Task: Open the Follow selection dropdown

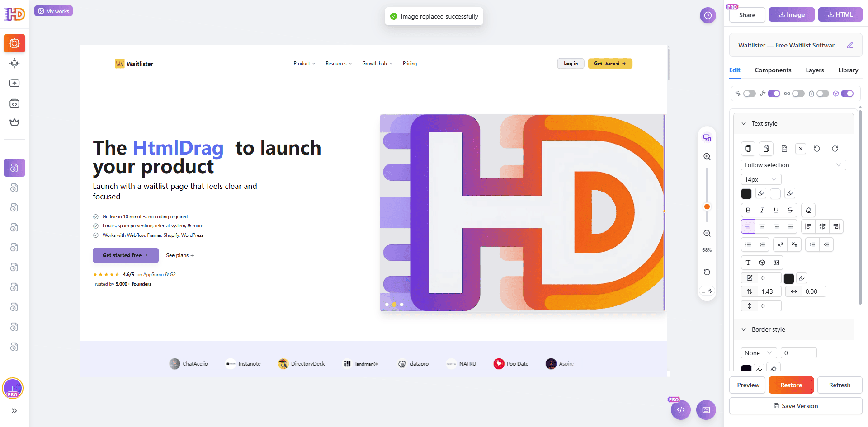Action: click(793, 165)
